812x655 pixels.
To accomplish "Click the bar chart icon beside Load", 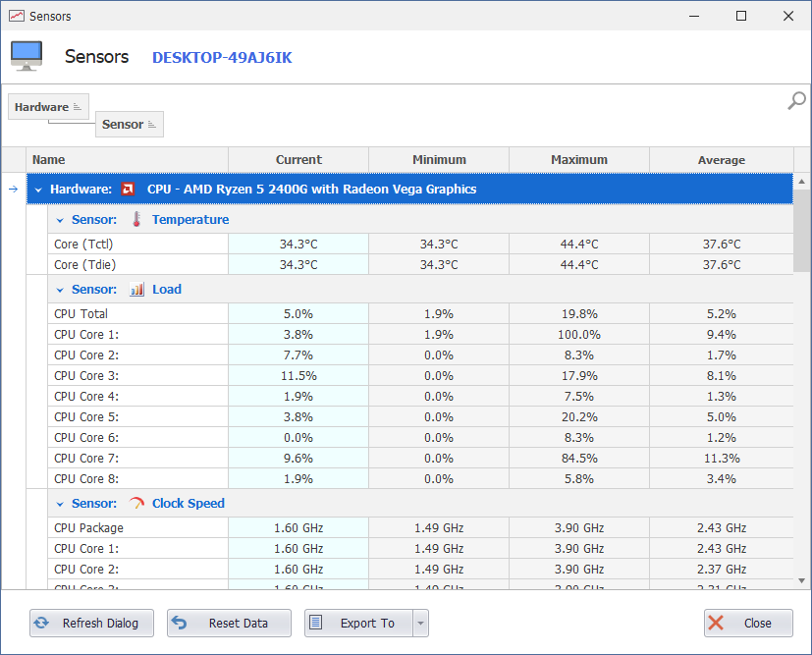I will coord(136,290).
